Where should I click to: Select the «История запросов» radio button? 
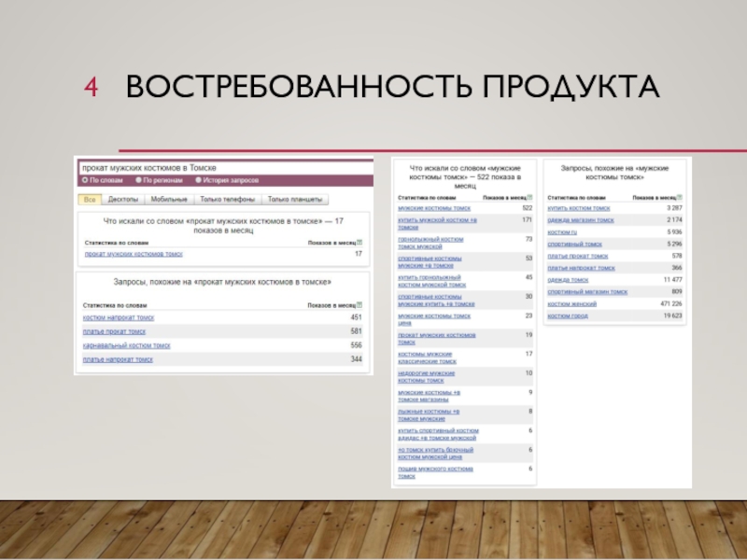[198, 180]
